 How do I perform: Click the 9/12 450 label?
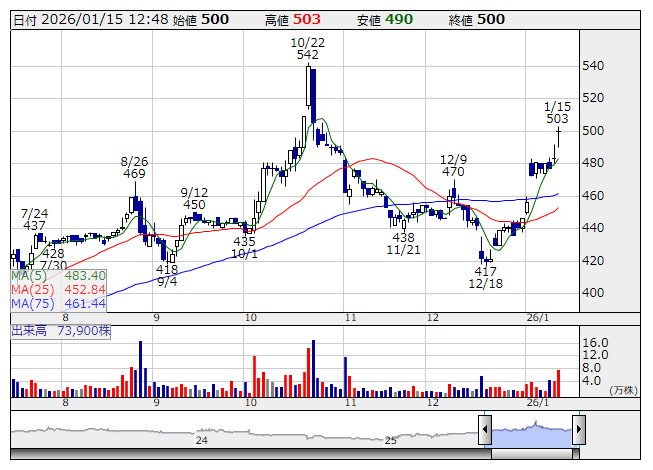[x=194, y=199]
